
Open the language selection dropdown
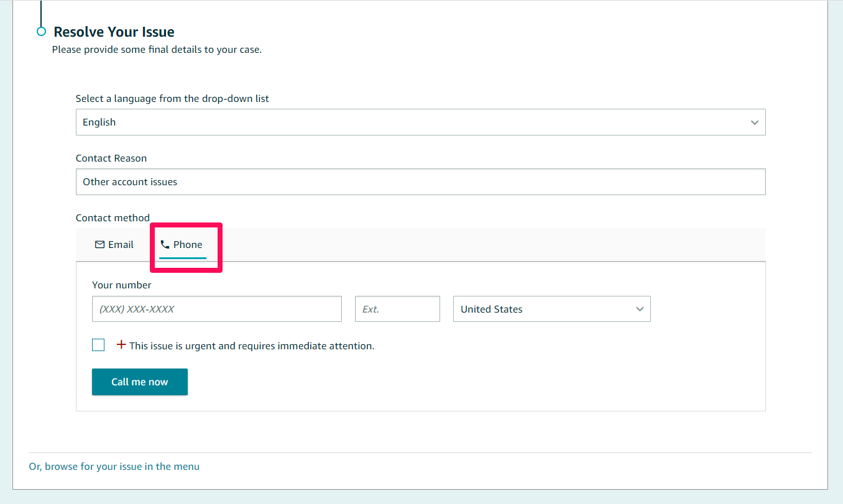(420, 122)
